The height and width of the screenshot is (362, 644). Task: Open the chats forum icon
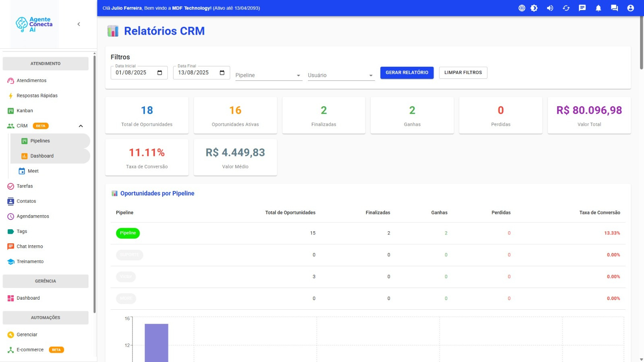pos(614,8)
